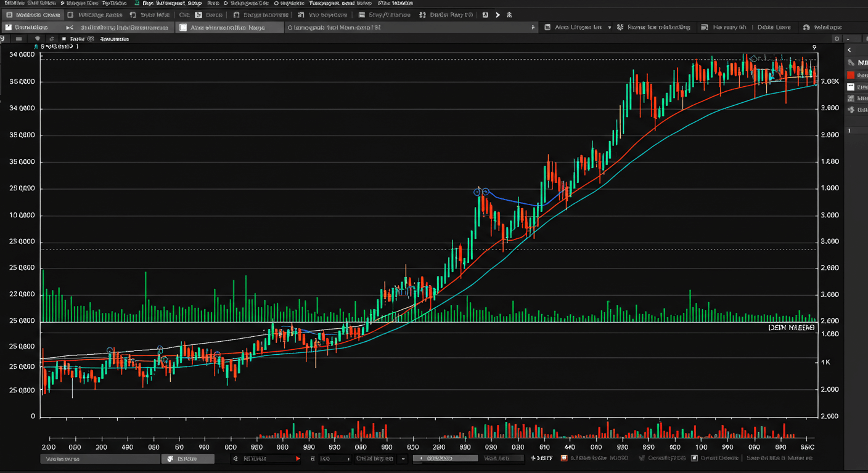Click the save disk icon next to the CH label
The image size is (868, 473).
pyautogui.click(x=199, y=15)
